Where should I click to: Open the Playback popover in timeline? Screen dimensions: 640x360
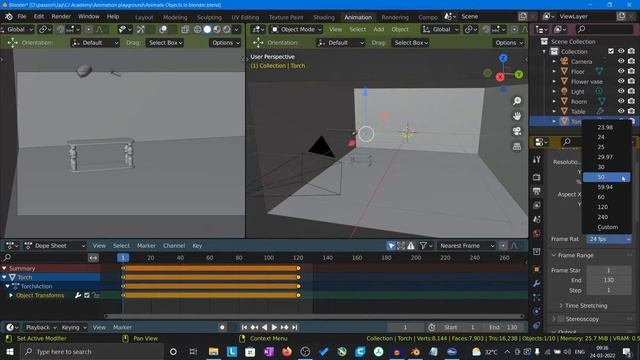41,327
